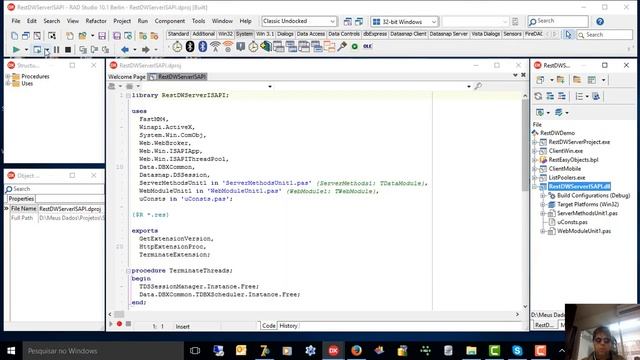This screenshot has height=360, width=640.
Task: Open the Forward arrow history dropdown
Action: click(156, 50)
